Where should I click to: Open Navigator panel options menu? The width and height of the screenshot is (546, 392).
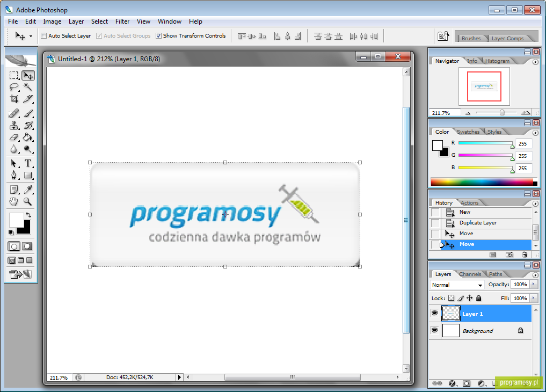pos(536,62)
